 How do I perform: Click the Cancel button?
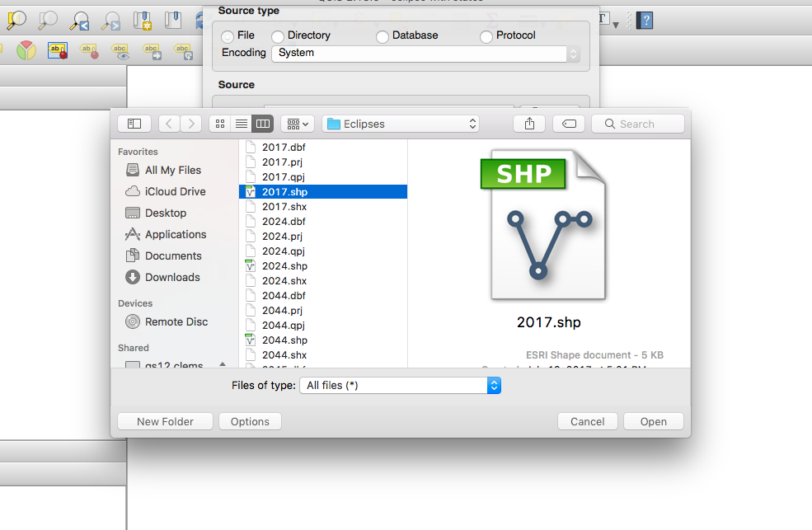point(587,421)
